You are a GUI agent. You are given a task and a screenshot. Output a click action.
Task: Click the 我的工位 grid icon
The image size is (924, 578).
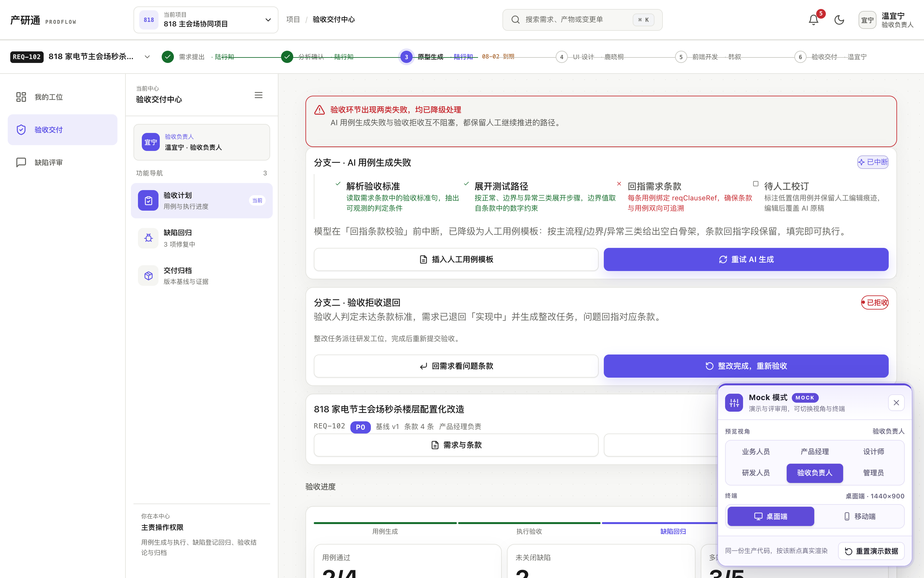(x=21, y=97)
